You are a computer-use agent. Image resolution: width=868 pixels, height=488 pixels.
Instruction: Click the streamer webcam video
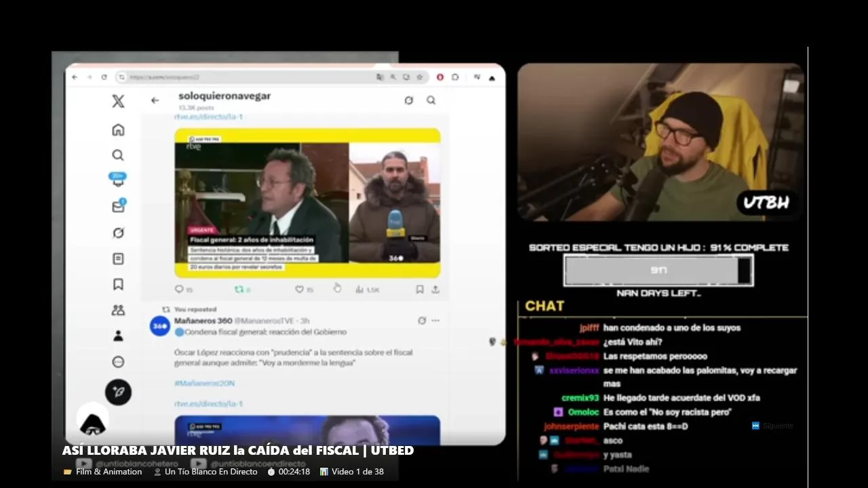coord(660,142)
